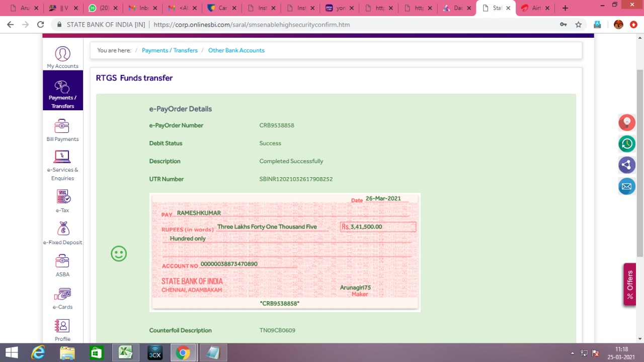
Task: Click the e-PayOrder cheque image
Action: coord(285,252)
